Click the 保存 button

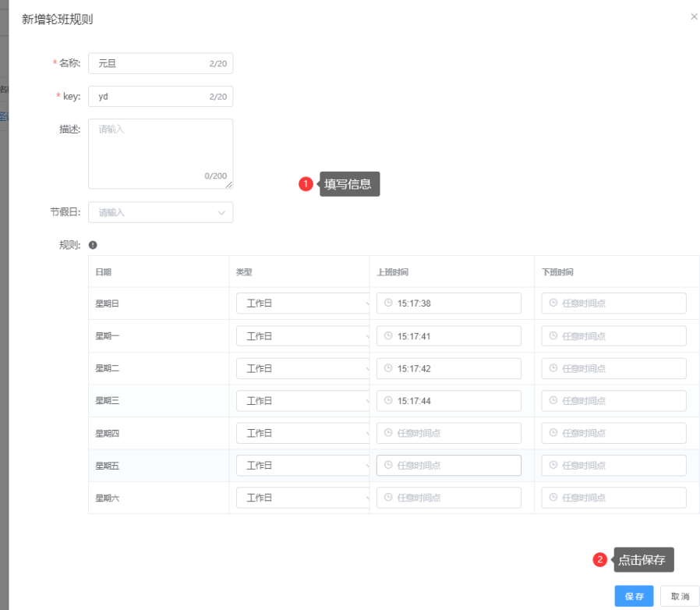634,596
